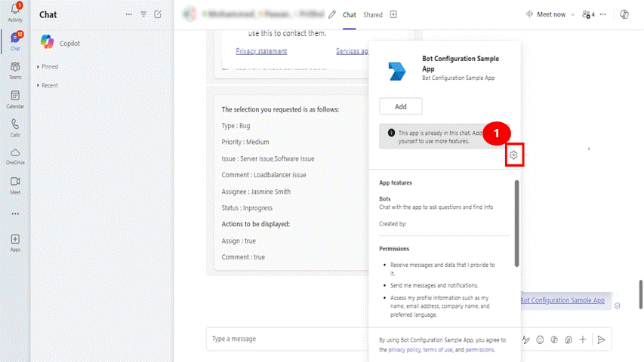
Task: Switch to the Shared tab
Action: [x=373, y=14]
